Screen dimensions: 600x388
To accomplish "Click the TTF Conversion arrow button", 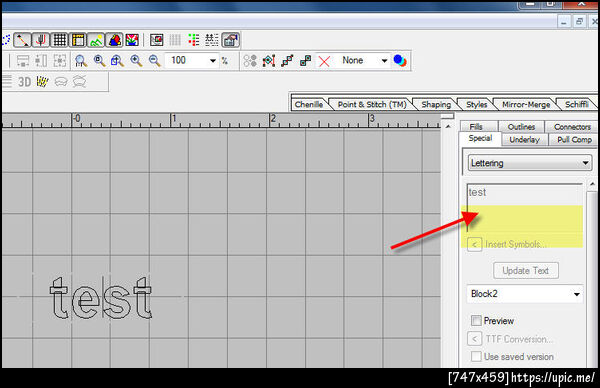I will click(x=474, y=339).
